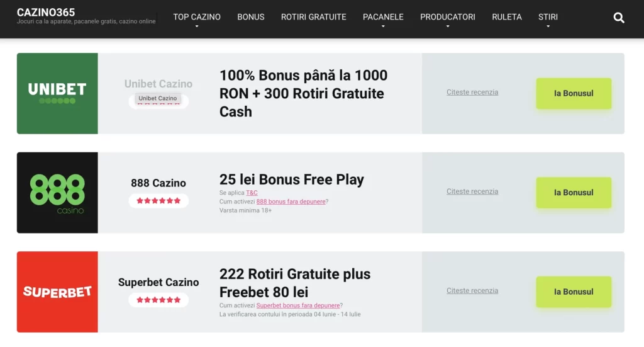
Task: Claim the Superbet bonus with Ia Bonusul
Action: [x=574, y=292]
